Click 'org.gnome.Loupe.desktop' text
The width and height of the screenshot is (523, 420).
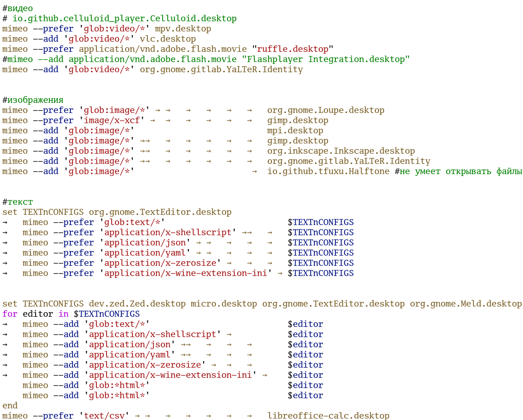[x=326, y=110]
